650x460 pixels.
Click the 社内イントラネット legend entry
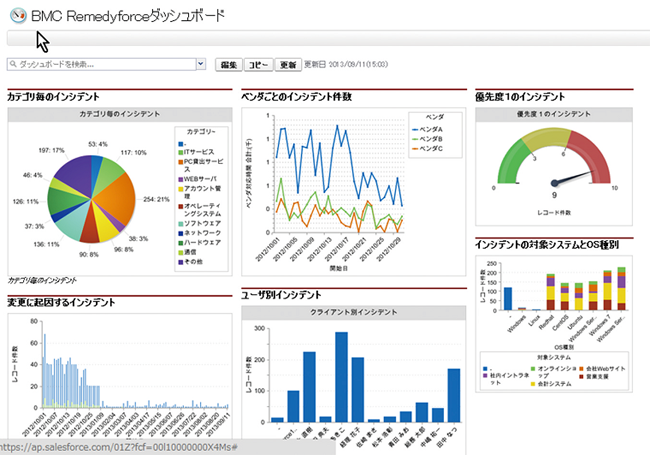pos(506,379)
